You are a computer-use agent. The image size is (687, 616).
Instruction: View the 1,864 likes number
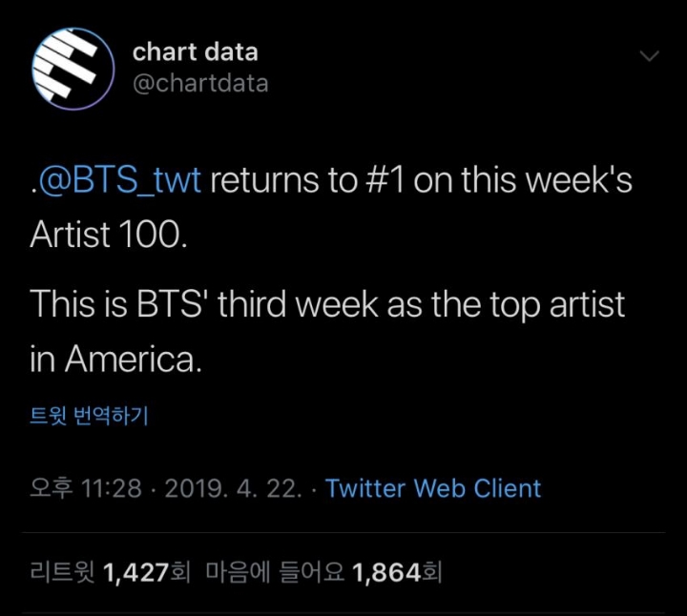(x=386, y=572)
